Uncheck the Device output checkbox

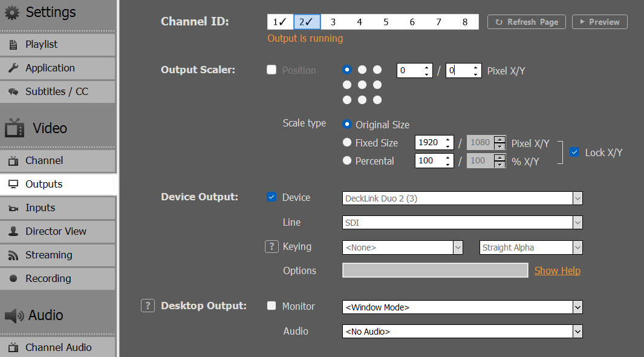[x=272, y=197]
